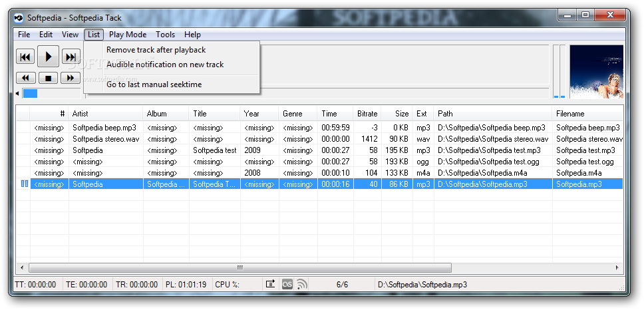Select the 'Softpedia test' title cell
This screenshot has height=310, width=644.
(215, 150)
